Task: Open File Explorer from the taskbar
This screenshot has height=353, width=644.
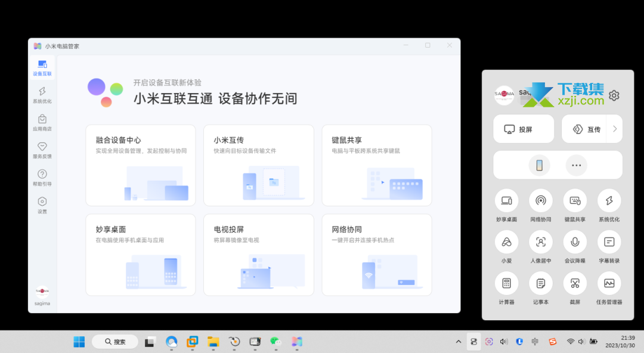Action: click(213, 342)
